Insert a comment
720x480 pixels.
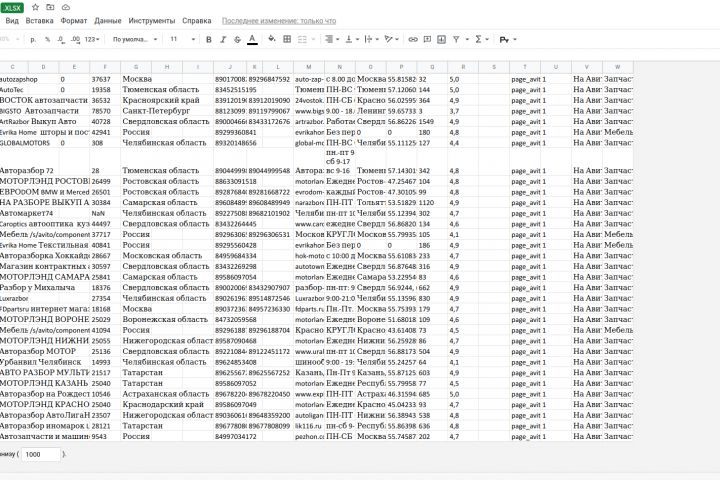[x=427, y=40]
